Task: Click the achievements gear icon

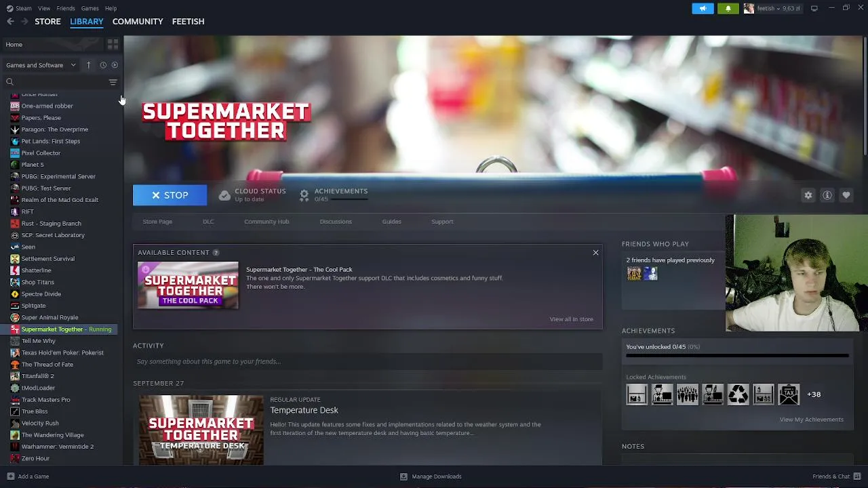Action: [304, 195]
